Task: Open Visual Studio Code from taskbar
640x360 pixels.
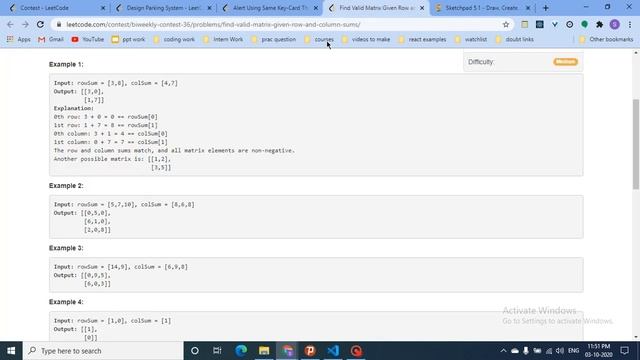Action: tap(333, 351)
